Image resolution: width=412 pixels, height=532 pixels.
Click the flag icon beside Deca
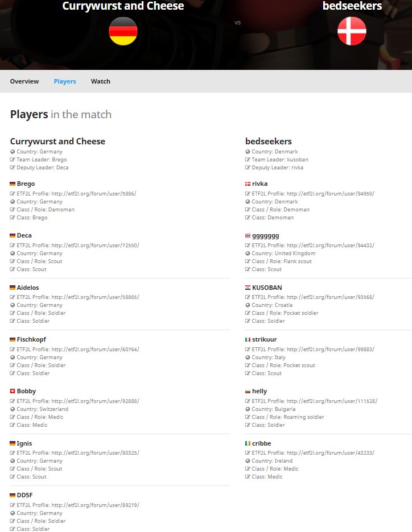click(13, 235)
